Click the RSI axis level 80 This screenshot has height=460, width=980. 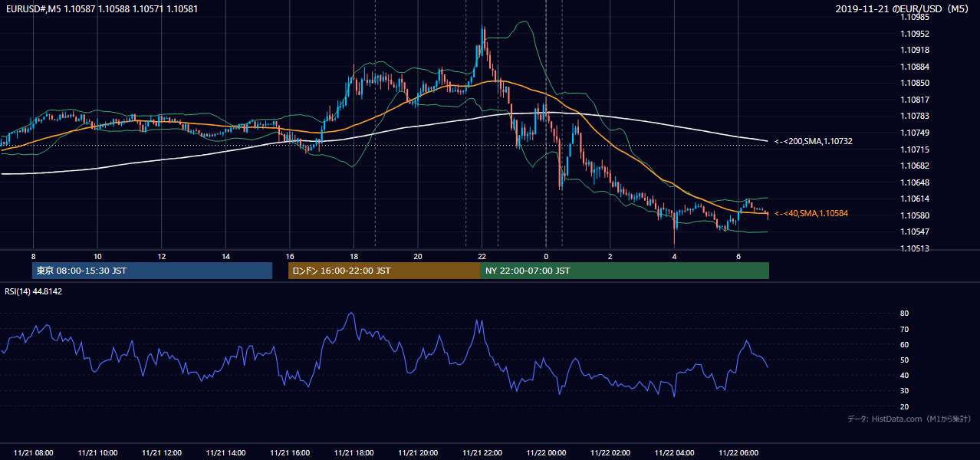click(x=904, y=314)
